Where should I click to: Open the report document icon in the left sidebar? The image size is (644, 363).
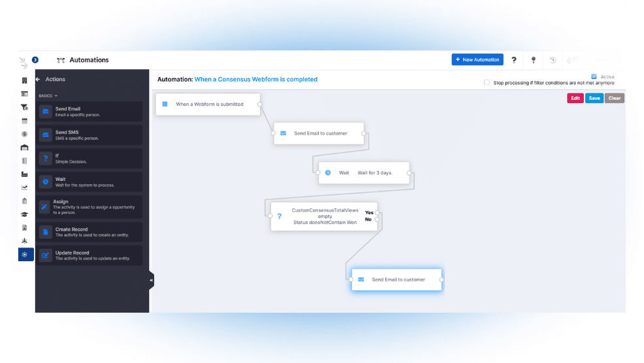pyautogui.click(x=25, y=227)
